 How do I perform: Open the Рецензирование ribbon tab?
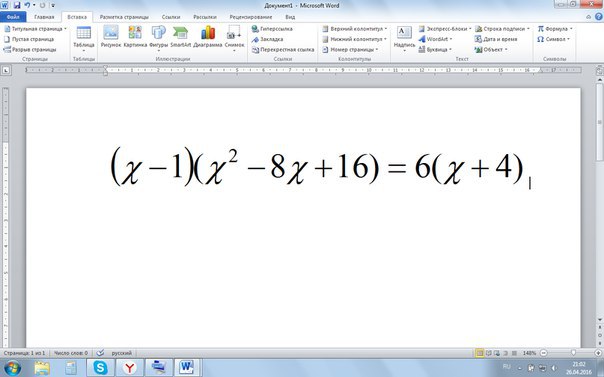coord(251,17)
